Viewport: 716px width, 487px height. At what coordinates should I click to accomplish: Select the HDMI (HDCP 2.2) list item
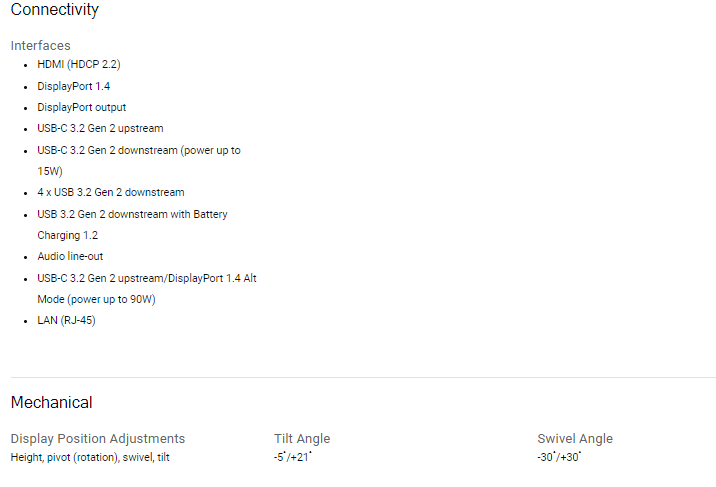(x=79, y=64)
